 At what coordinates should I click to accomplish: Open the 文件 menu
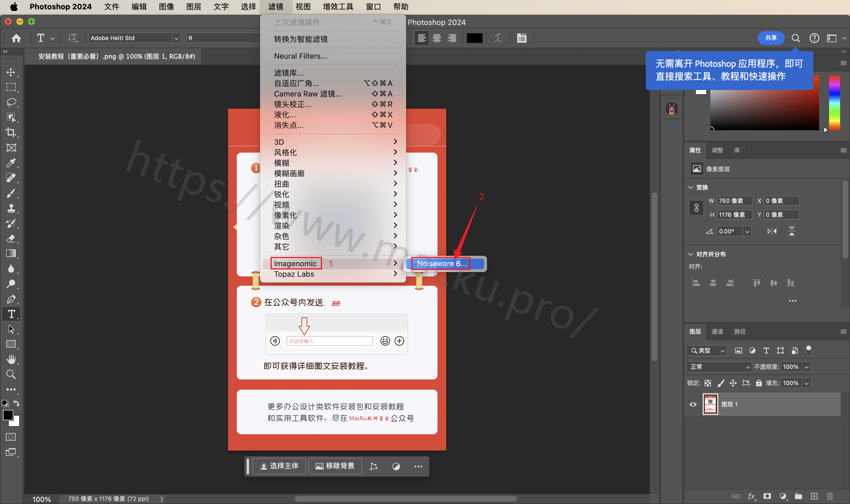point(111,7)
